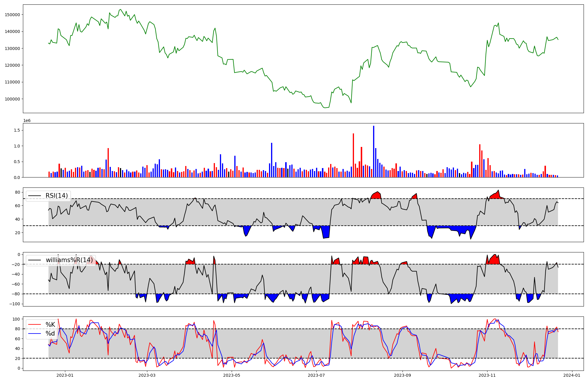Click the 2023-09 x-axis date label
The height and width of the screenshot is (382, 588).
click(x=402, y=375)
